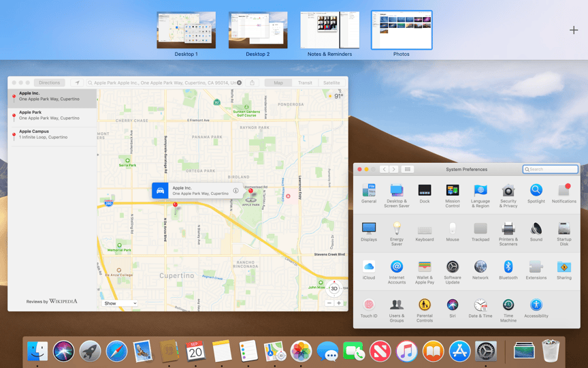Open Users & Groups preferences
This screenshot has height=368, width=588.
coord(396,310)
